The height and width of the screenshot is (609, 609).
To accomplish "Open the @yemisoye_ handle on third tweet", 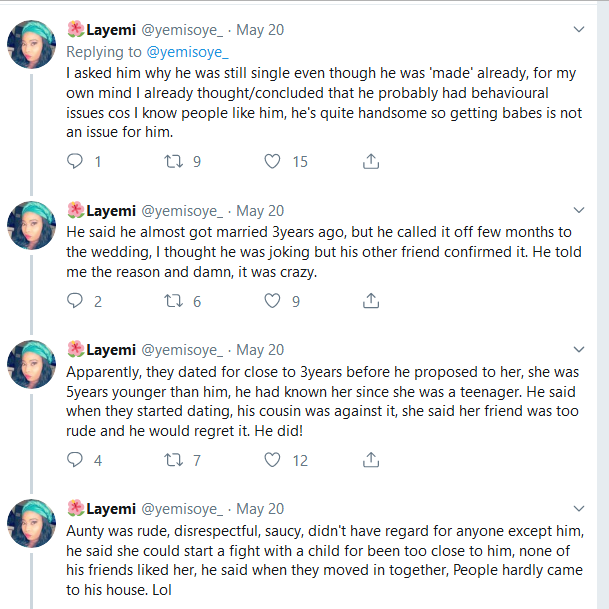I will point(182,350).
